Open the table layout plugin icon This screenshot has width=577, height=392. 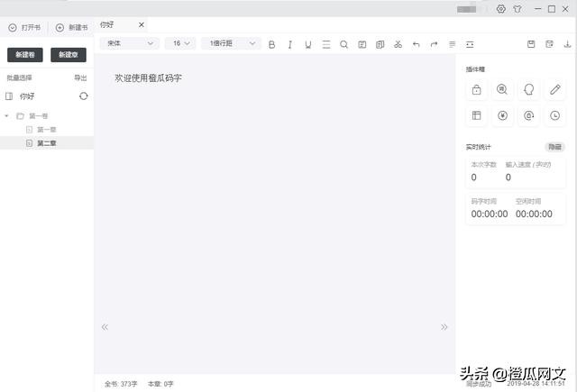477,116
